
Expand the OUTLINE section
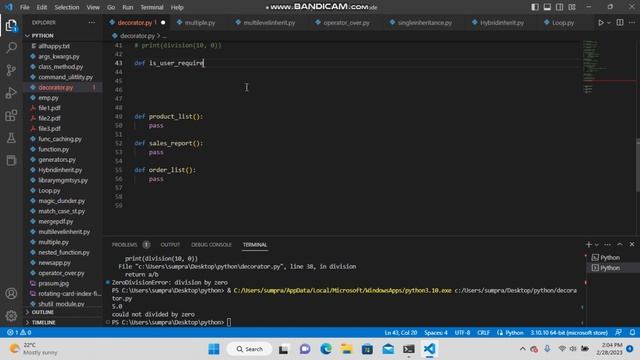pos(63,312)
